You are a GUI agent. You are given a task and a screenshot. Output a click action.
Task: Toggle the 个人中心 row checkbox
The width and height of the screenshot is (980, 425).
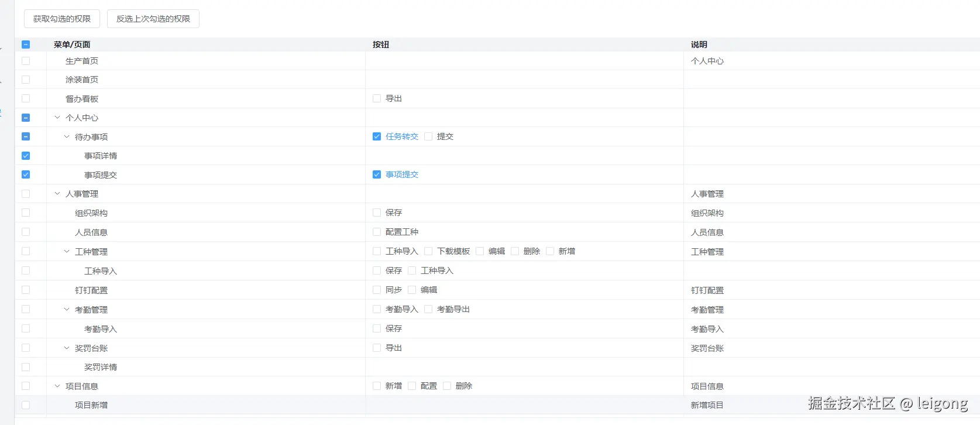26,118
